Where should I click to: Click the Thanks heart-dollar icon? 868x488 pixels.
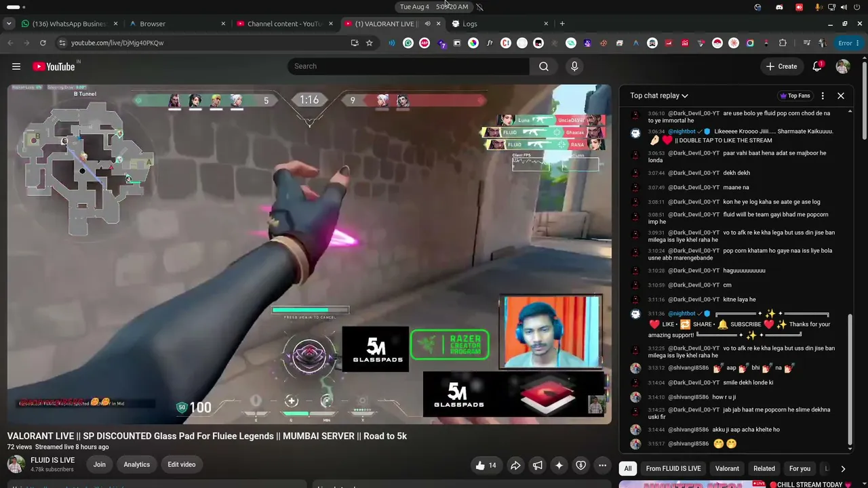pos(580,465)
